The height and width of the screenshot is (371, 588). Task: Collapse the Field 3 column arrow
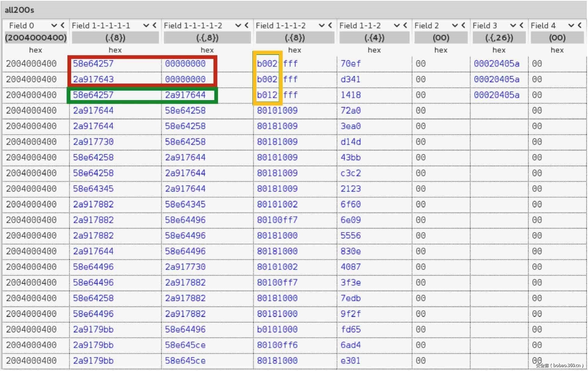click(x=521, y=25)
